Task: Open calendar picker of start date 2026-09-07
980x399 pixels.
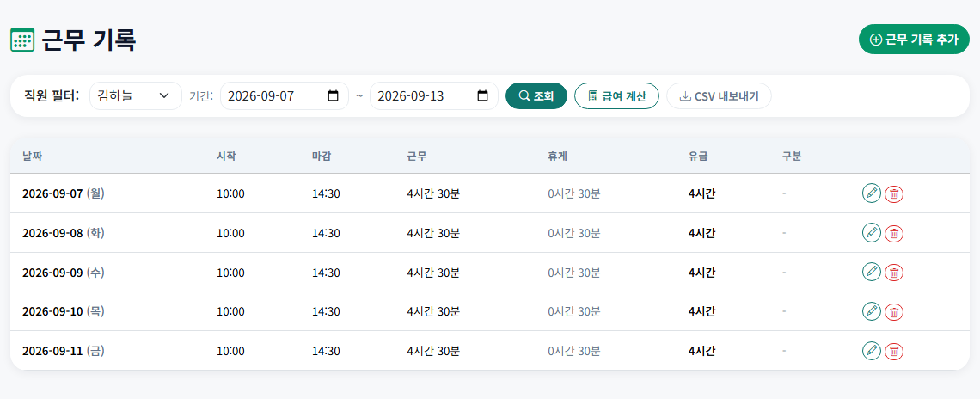Action: (334, 95)
